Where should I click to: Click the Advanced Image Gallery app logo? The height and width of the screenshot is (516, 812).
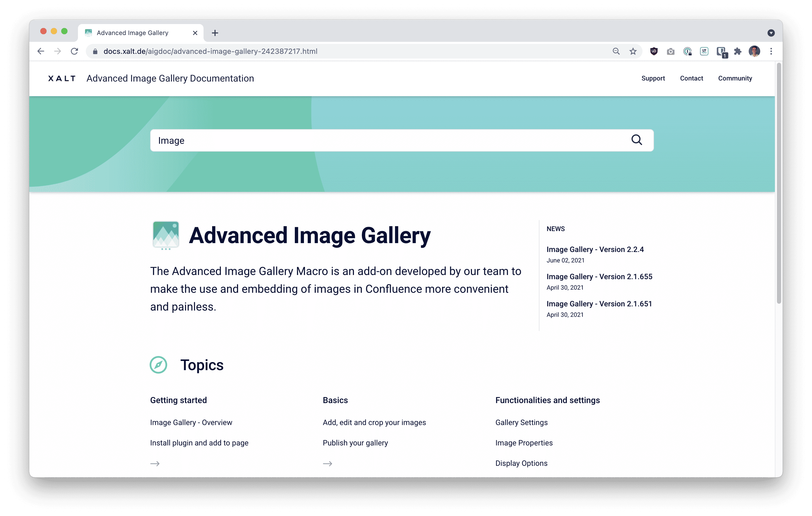(x=166, y=235)
